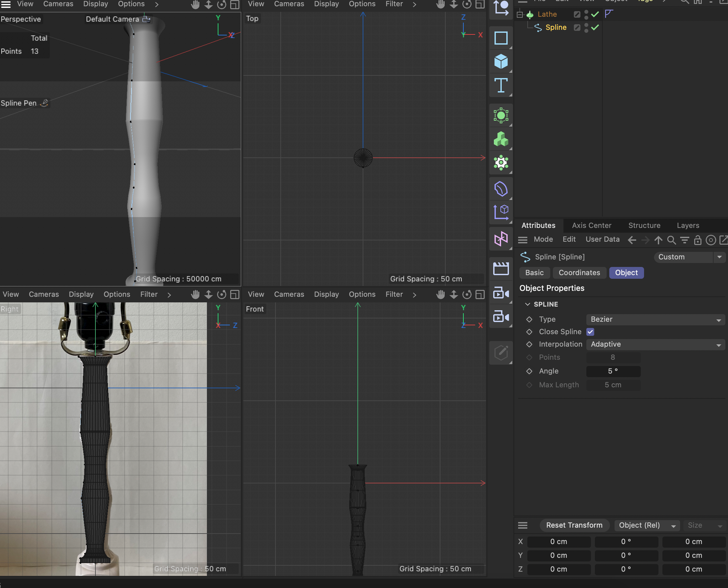This screenshot has height=588, width=728.
Task: Select the Volume Builder icon
Action: tap(501, 139)
